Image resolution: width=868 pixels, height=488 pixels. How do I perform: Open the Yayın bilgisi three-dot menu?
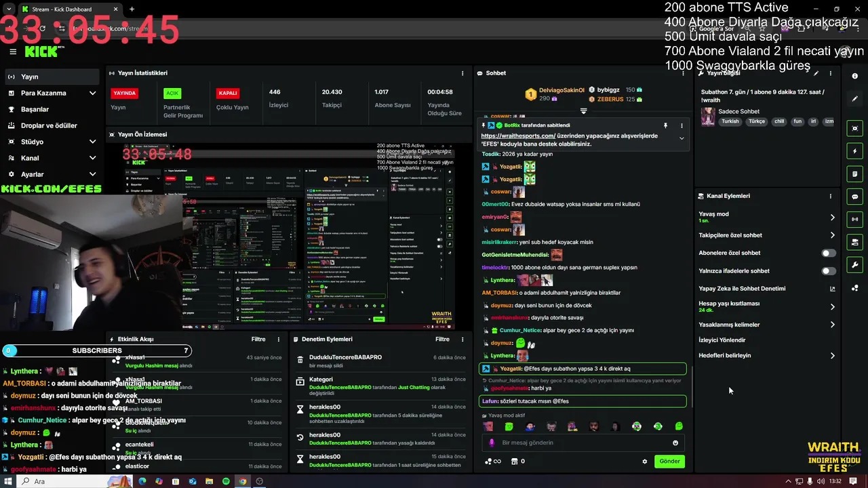(831, 73)
